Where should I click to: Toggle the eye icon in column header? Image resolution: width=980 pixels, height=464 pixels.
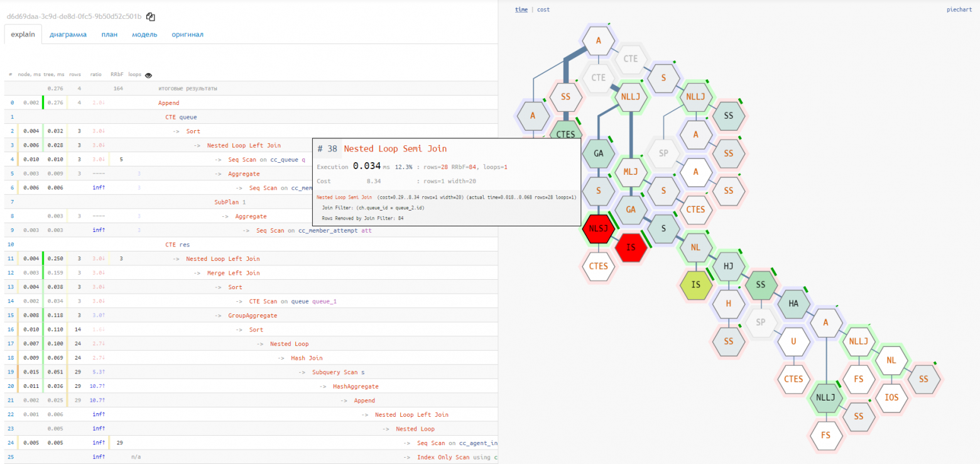(x=149, y=75)
